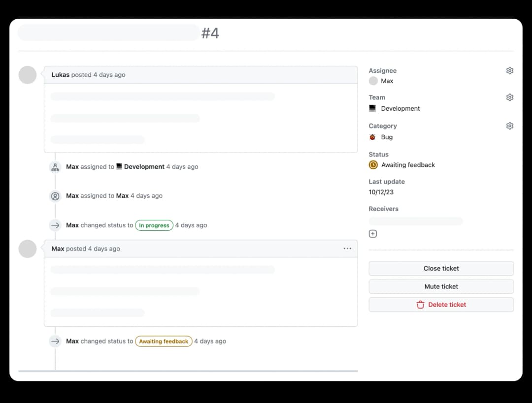Click the trash icon on Delete ticket
The image size is (532, 403).
pyautogui.click(x=420, y=305)
